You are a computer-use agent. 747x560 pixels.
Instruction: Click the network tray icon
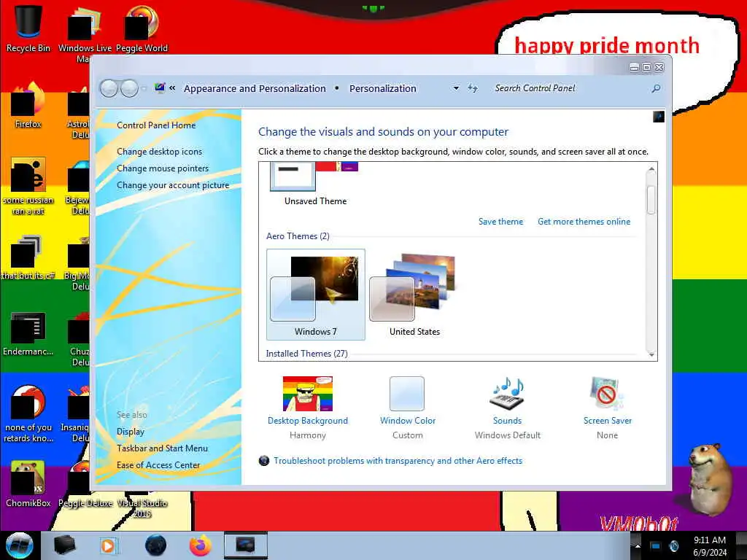(655, 546)
